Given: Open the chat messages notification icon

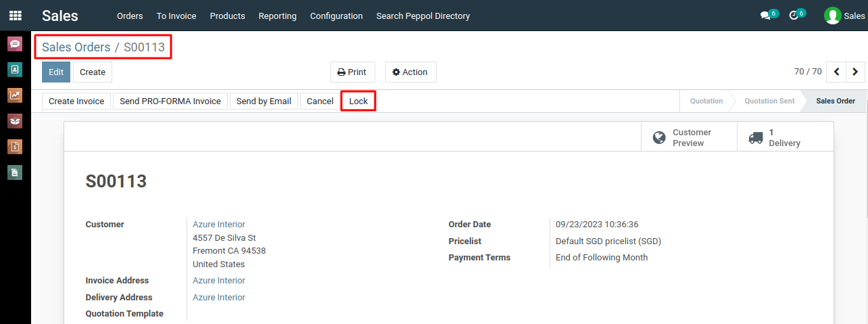Looking at the screenshot, I should point(769,15).
